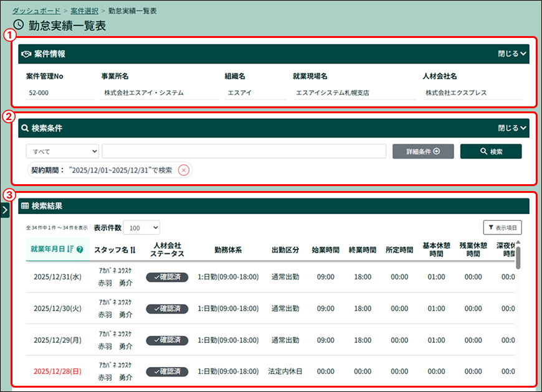Sort by 就業年月日 using its sort icon
Screen dimensions: 542x392
tap(70, 249)
